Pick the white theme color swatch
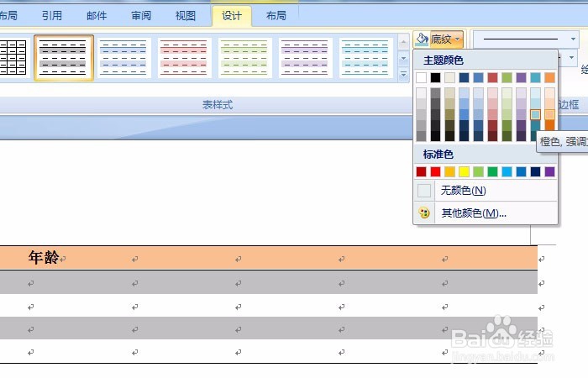The width and height of the screenshot is (588, 378). (421, 77)
